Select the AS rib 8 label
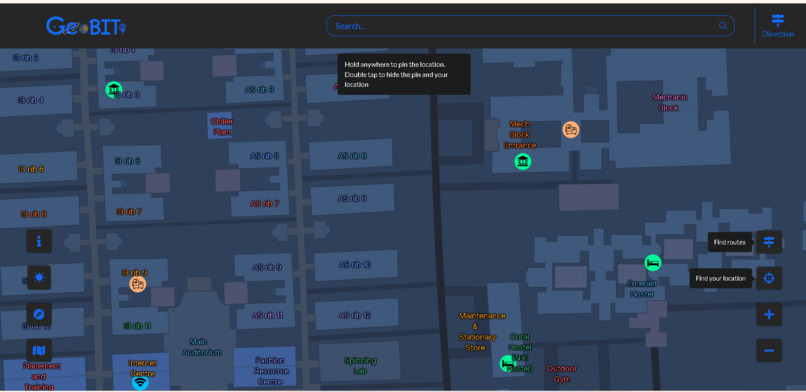Viewport: 806px width, 392px height. 352,198
